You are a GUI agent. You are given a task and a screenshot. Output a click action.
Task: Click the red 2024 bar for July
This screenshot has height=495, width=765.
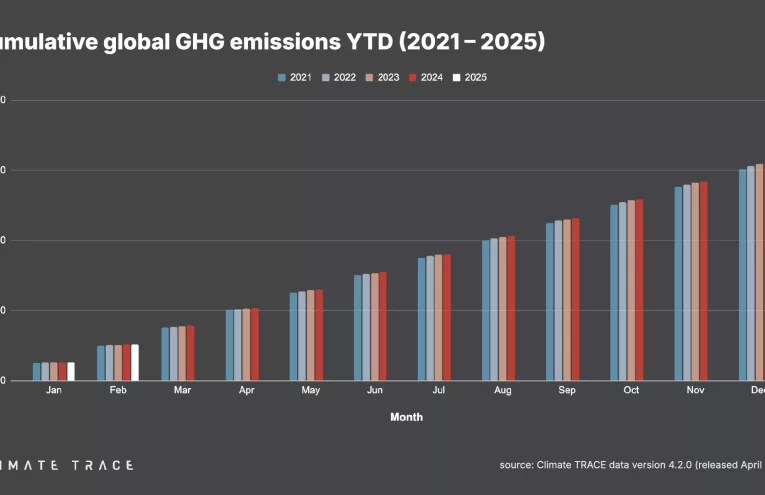click(x=447, y=317)
